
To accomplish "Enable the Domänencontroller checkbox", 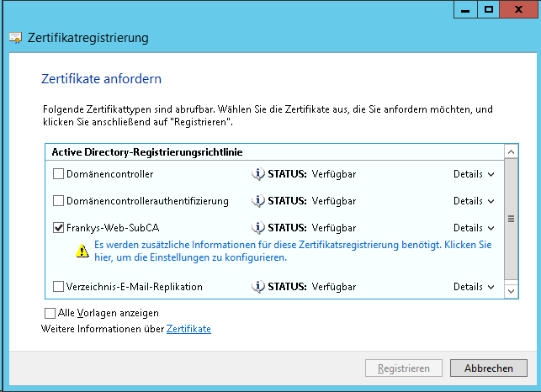I will click(x=58, y=174).
